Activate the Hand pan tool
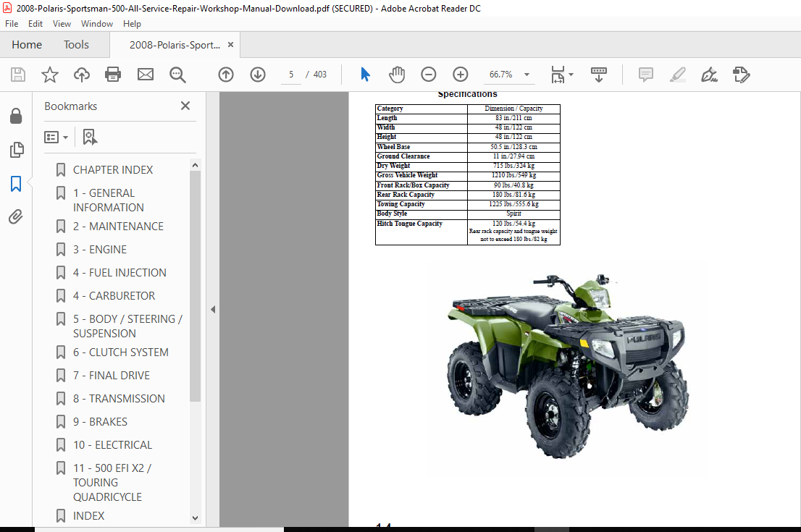 click(396, 75)
